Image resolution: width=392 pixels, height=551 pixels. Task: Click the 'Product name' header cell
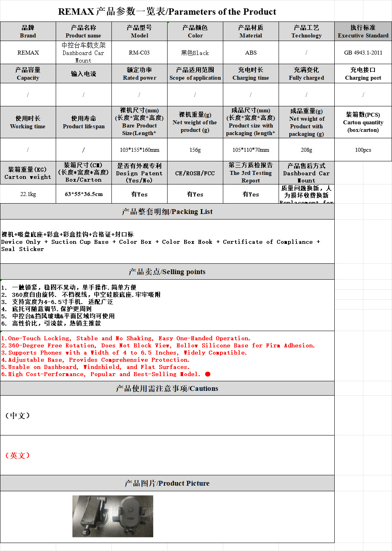(x=84, y=31)
